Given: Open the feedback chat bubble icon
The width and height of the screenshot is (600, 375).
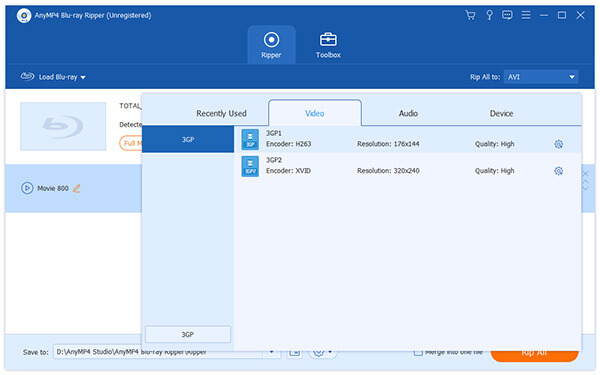Looking at the screenshot, I should (507, 15).
